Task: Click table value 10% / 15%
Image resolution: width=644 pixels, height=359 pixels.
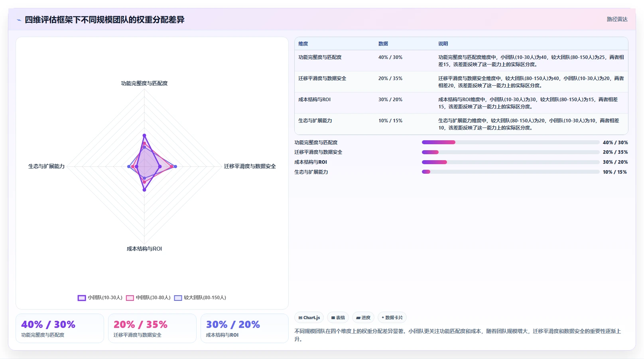Action: click(x=390, y=121)
